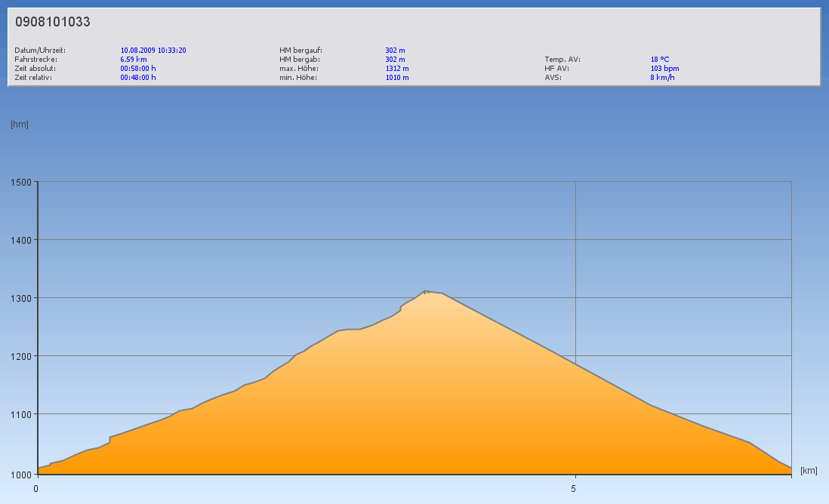Click the [hm] y-axis unit label
Viewport: 829px width, 504px height.
coord(20,124)
